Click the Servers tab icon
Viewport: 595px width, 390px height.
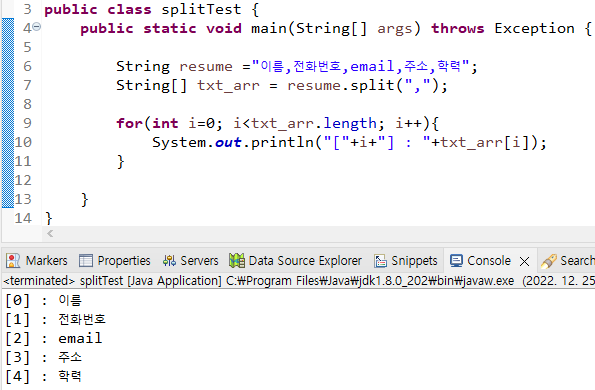click(169, 261)
